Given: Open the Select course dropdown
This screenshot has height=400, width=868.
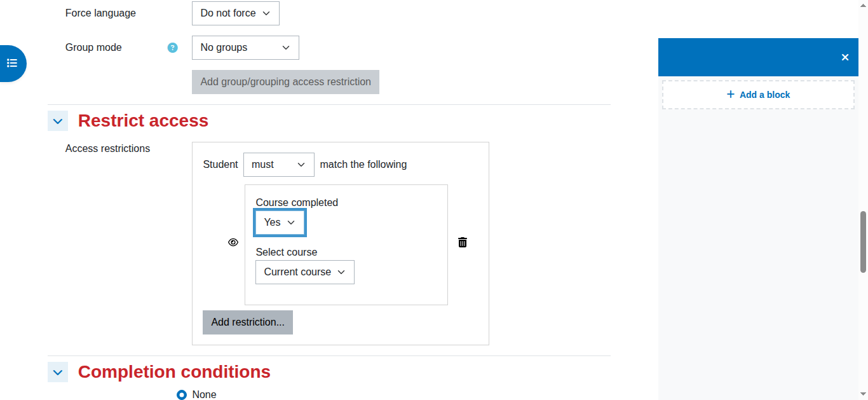Looking at the screenshot, I should (x=305, y=272).
